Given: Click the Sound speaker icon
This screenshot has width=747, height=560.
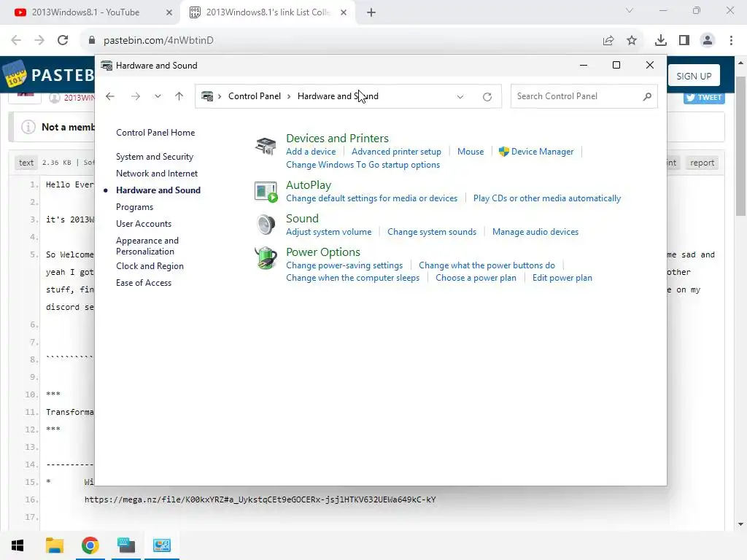Looking at the screenshot, I should click(266, 225).
